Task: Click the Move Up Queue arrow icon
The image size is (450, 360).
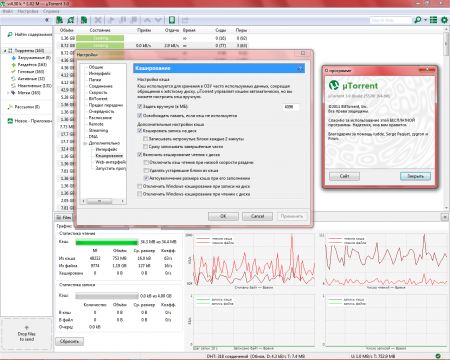Action: tap(147, 20)
